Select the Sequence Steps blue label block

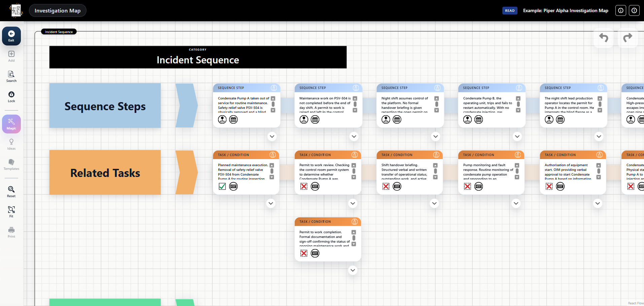pyautogui.click(x=105, y=106)
